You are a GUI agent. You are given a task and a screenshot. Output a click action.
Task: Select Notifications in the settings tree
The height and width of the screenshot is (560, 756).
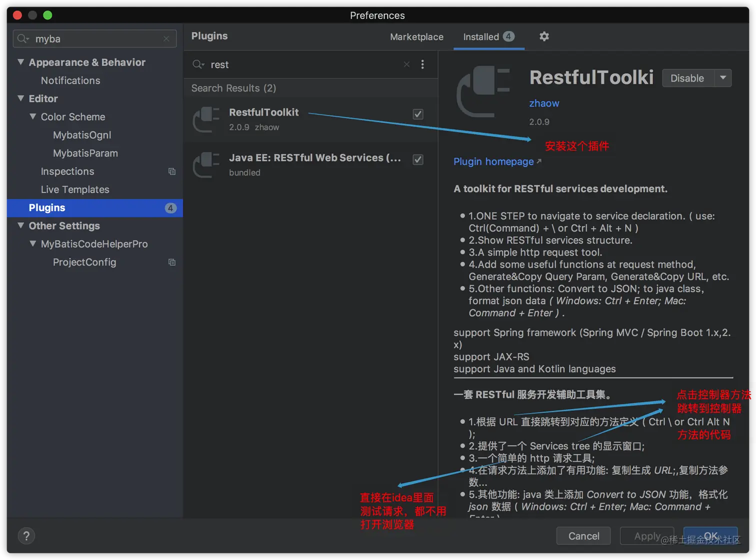click(70, 81)
